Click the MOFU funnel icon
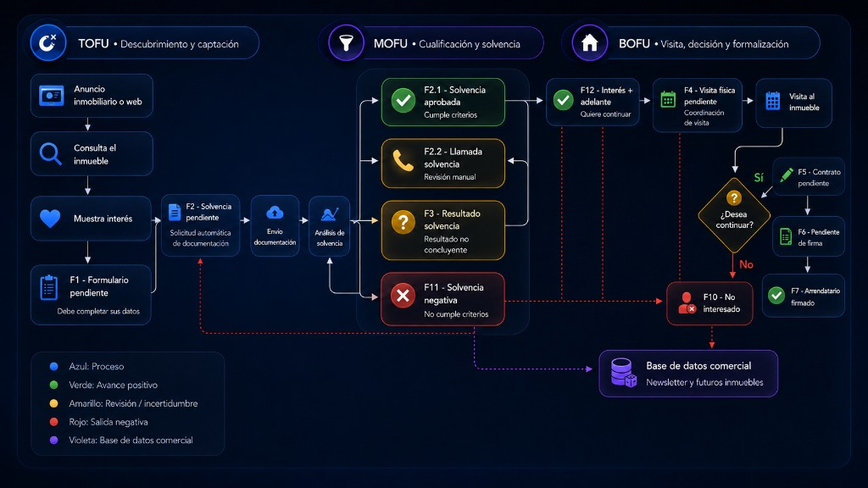Viewport: 868px width, 488px height. (346, 42)
